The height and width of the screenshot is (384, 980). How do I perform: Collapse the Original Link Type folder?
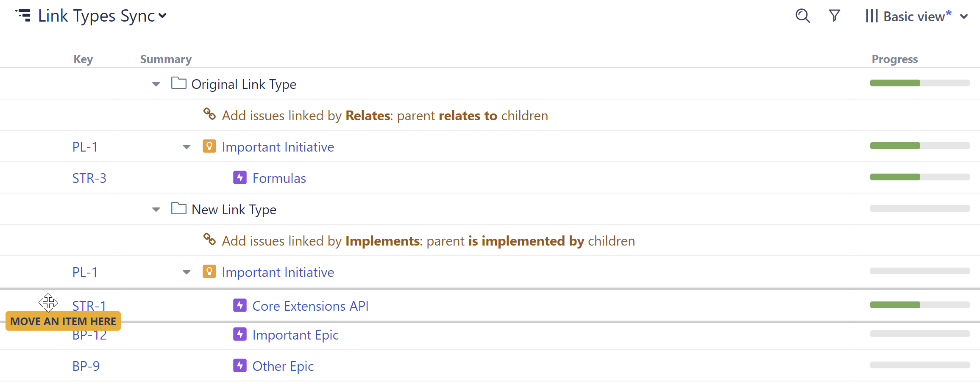coord(156,84)
